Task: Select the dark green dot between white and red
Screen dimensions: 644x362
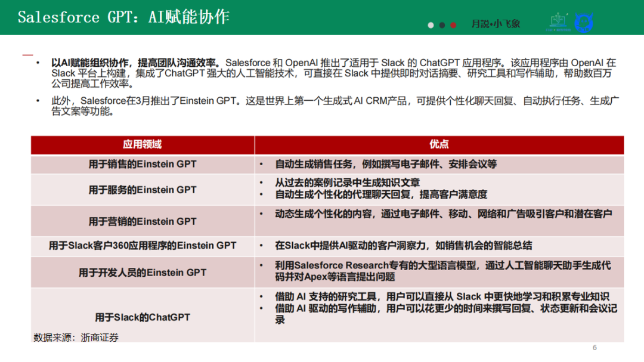Action: 442,25
